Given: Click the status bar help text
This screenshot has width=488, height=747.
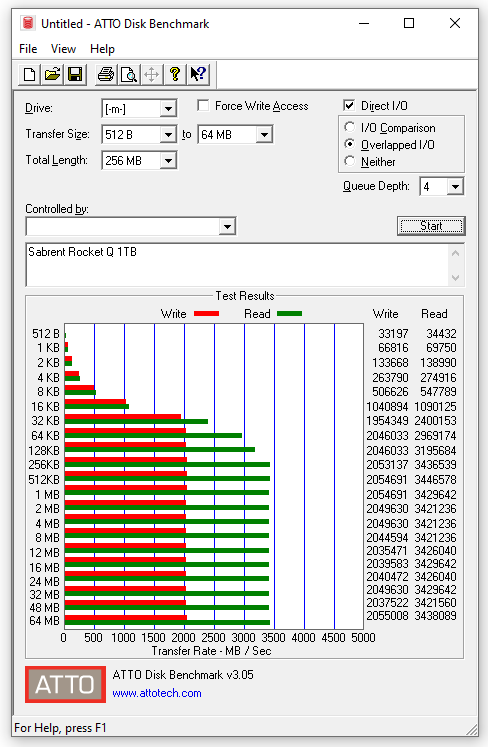Looking at the screenshot, I should coord(60,728).
